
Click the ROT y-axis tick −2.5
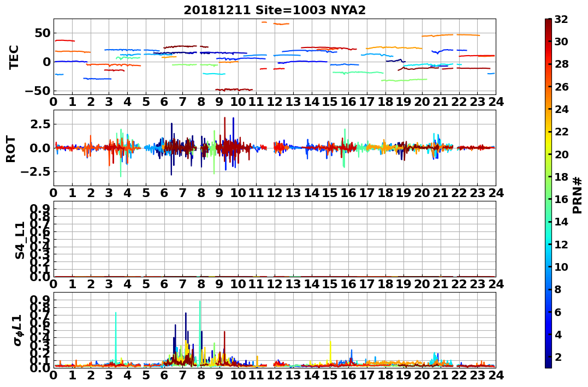tap(37, 172)
